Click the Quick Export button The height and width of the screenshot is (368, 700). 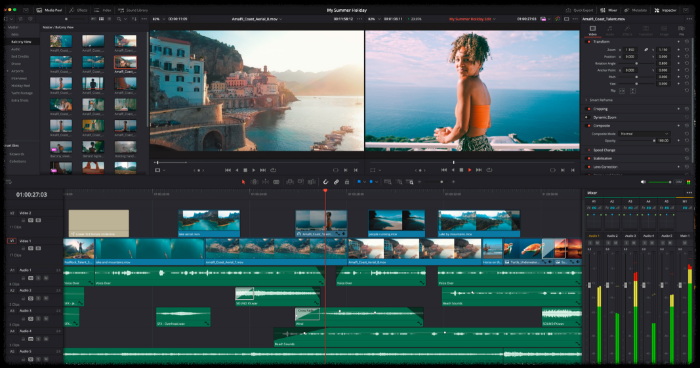pyautogui.click(x=579, y=10)
